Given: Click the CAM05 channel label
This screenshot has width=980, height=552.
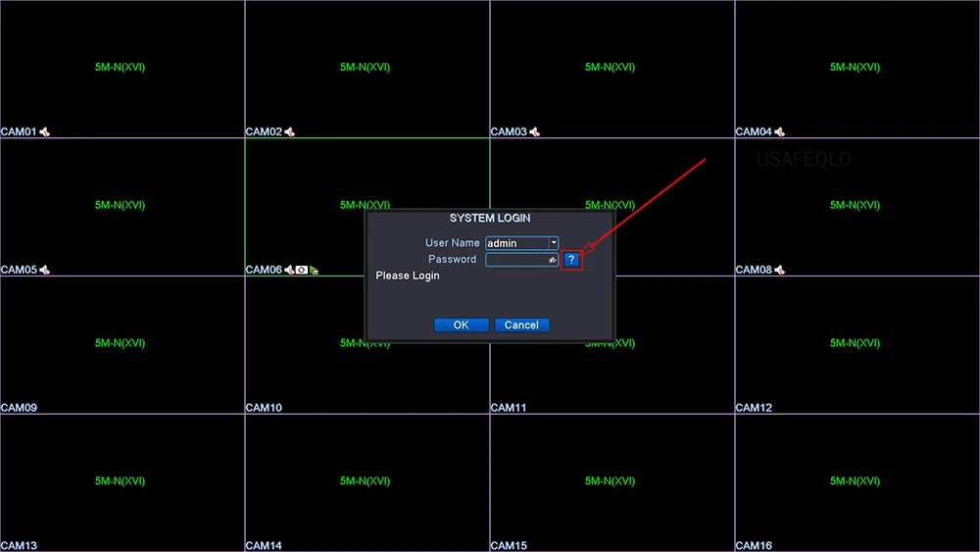Looking at the screenshot, I should click(x=19, y=270).
